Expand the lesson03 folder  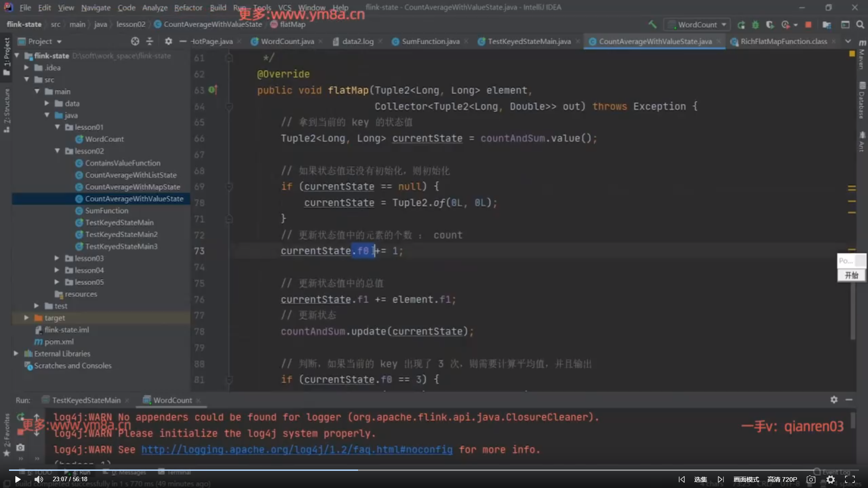tap(57, 258)
